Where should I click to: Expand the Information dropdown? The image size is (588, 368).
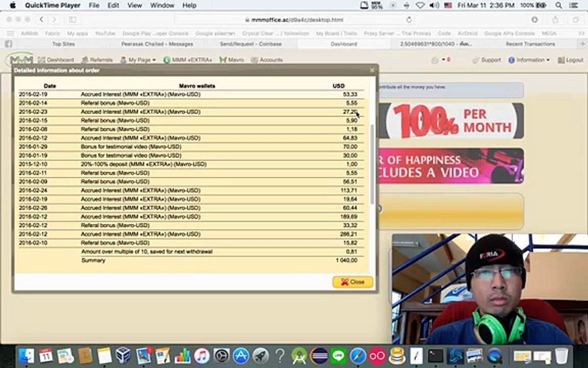point(529,60)
